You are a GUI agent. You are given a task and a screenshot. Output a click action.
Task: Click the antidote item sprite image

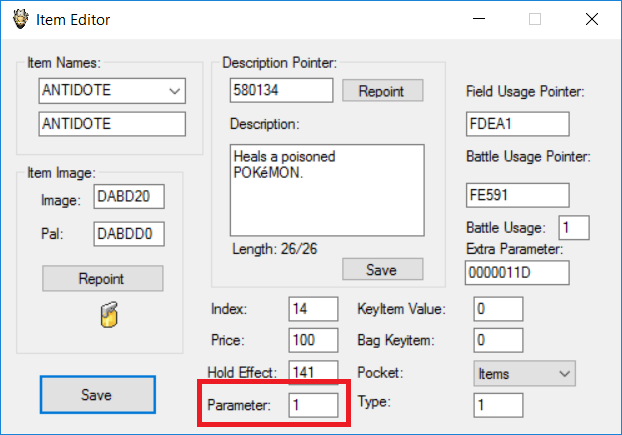(109, 314)
